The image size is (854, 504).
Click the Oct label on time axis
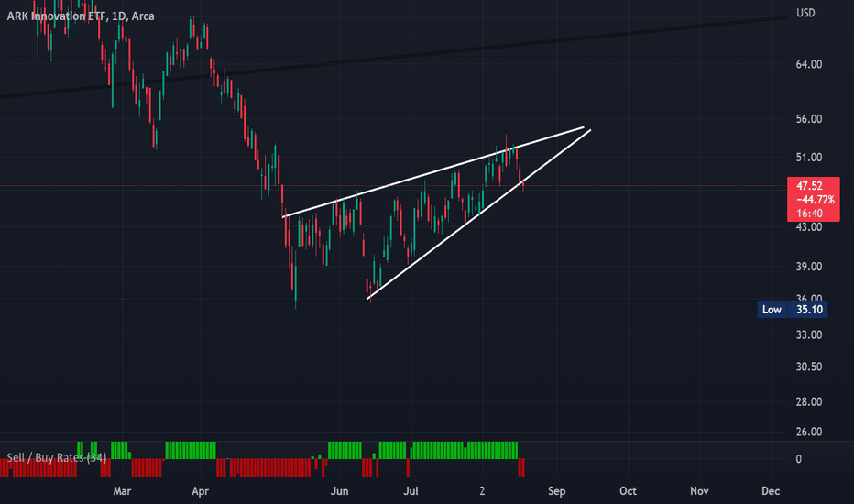(628, 491)
